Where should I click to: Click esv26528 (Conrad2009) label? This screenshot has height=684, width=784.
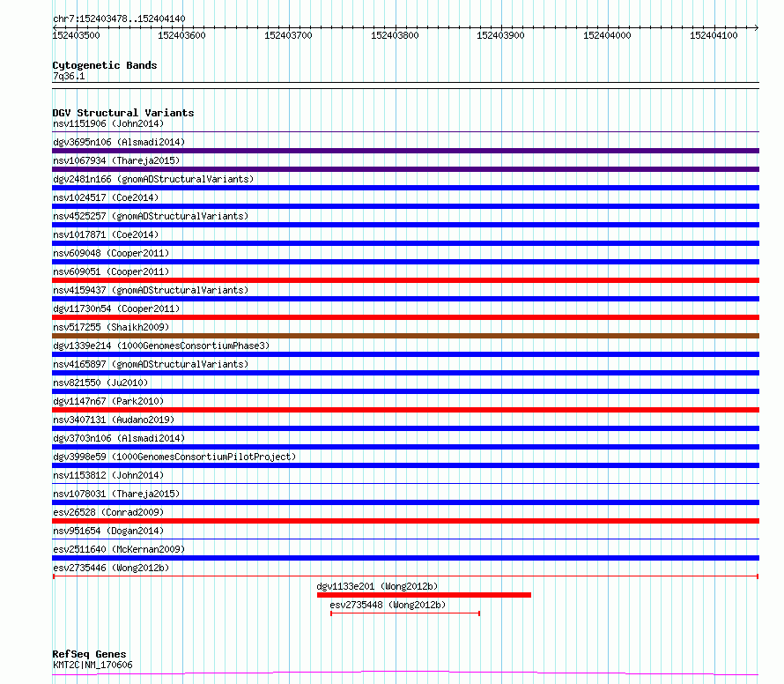coord(108,512)
